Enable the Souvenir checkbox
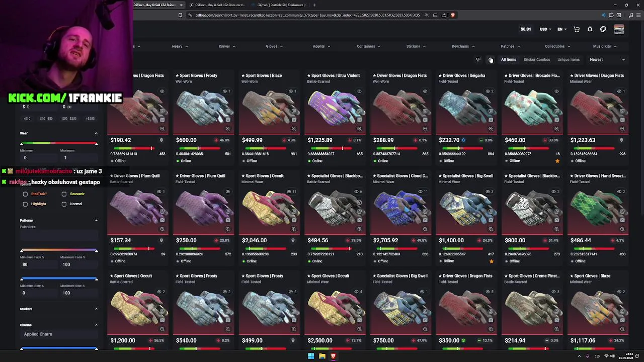The width and height of the screenshot is (644, 362). click(x=64, y=194)
